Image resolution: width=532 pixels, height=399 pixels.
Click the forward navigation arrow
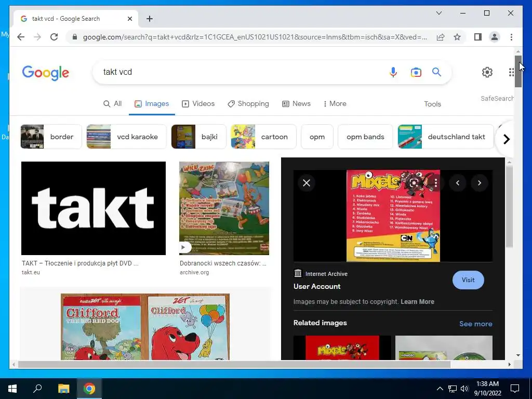[x=37, y=37]
